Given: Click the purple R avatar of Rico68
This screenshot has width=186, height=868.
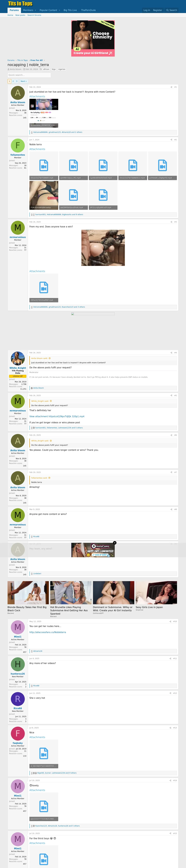Looking at the screenshot, I should 18,699.
